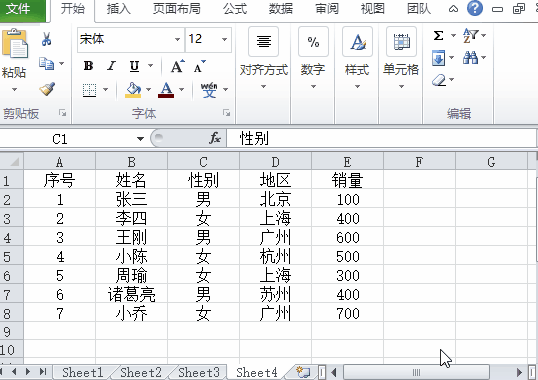The height and width of the screenshot is (380, 538).
Task: Toggle italic formatting
Action: point(111,66)
